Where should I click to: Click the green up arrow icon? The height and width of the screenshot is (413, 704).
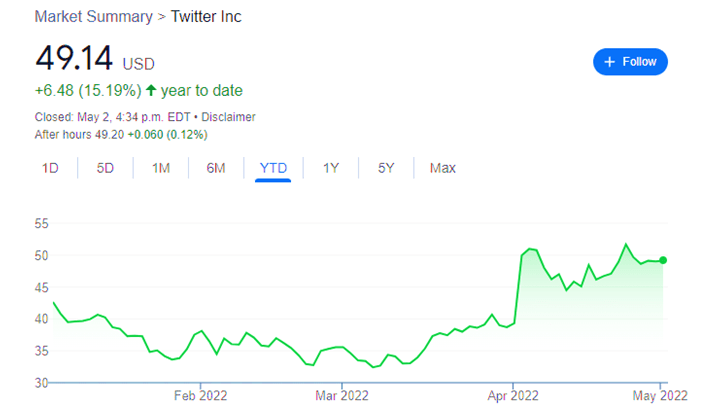pos(150,90)
